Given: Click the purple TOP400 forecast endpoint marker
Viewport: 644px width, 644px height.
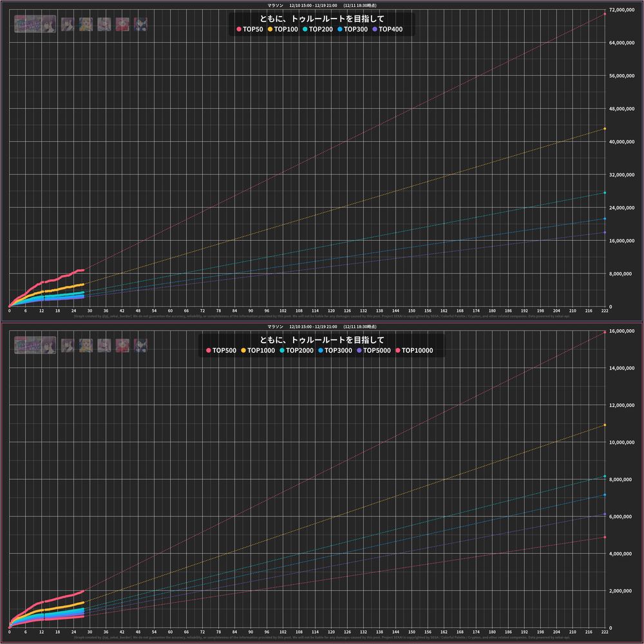Looking at the screenshot, I should 605,232.
